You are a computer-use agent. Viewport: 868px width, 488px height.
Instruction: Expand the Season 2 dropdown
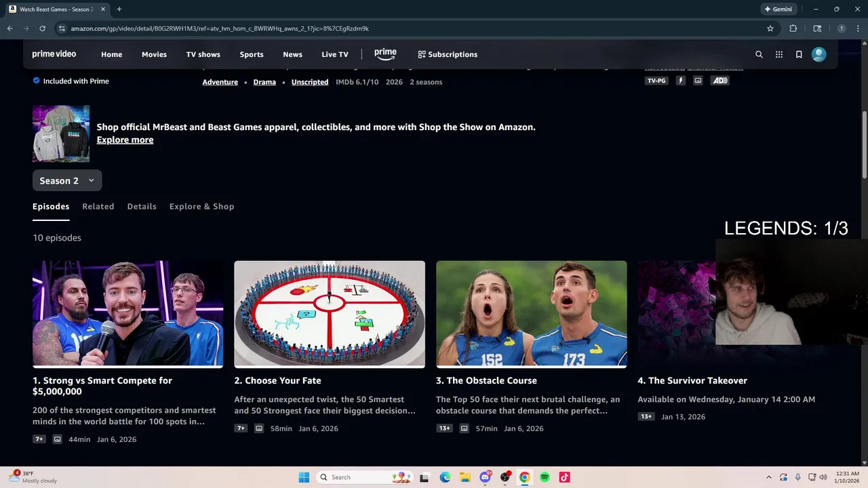click(67, 180)
